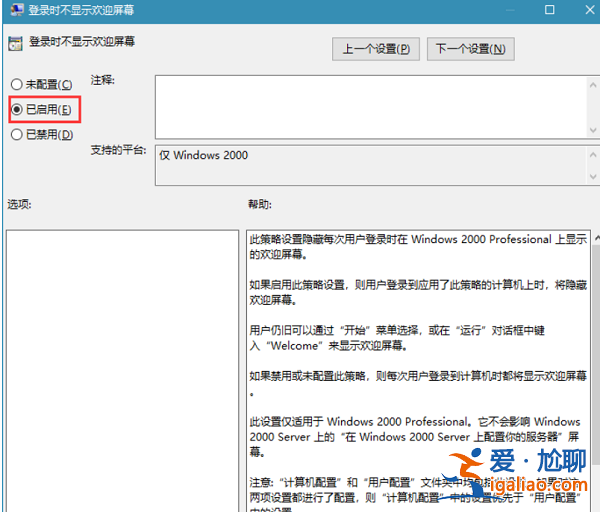Go to 上一个设置(P) previous setting

click(376, 49)
